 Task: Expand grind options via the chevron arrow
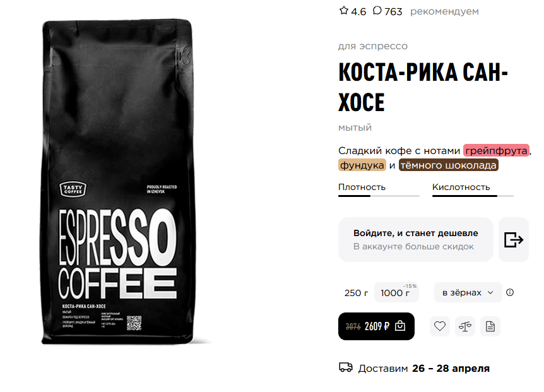[490, 292]
